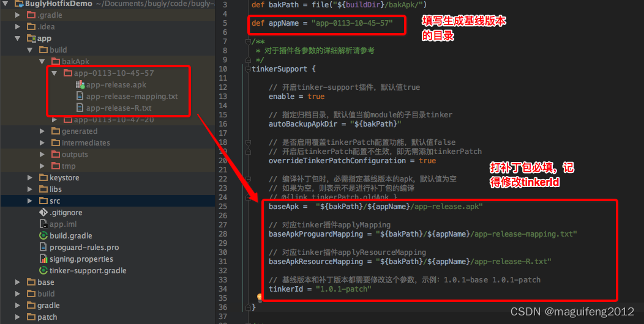Click the baseApkProguardMapping line
644x324 pixels.
pos(422,234)
